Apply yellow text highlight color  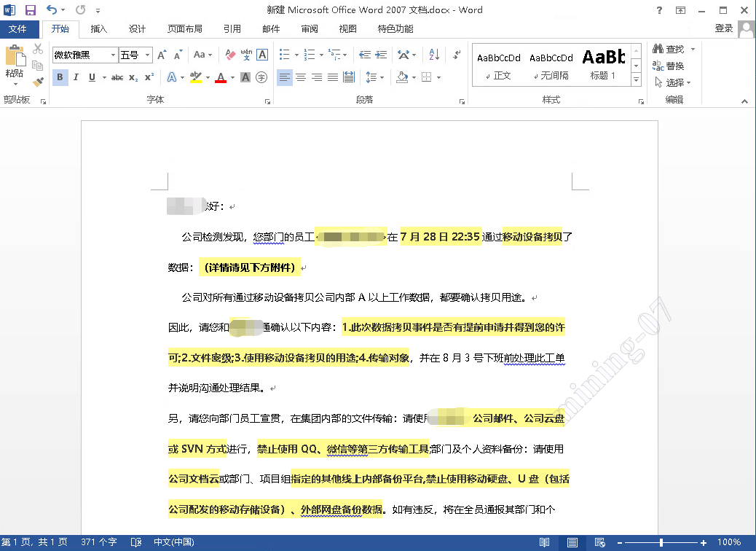197,77
